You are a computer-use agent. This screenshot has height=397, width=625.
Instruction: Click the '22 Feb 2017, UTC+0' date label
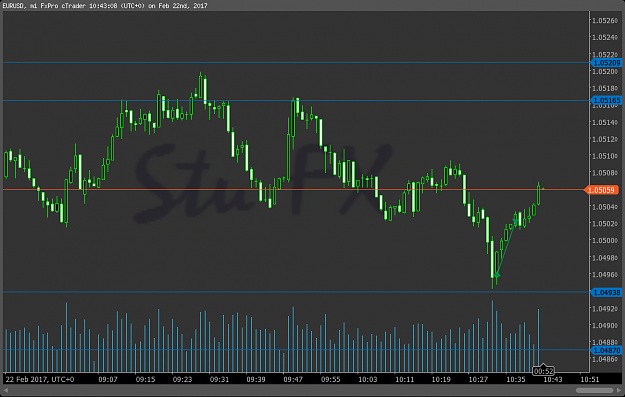[40, 379]
